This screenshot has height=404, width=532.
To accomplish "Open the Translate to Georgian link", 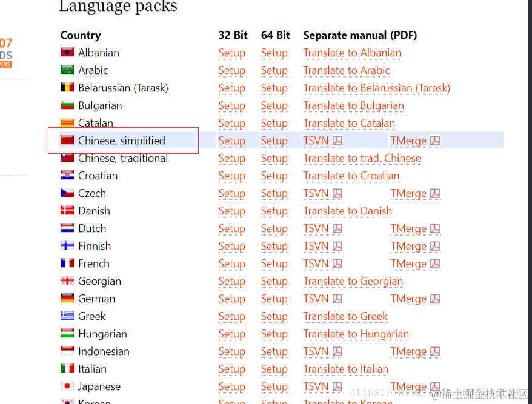I will tap(353, 282).
